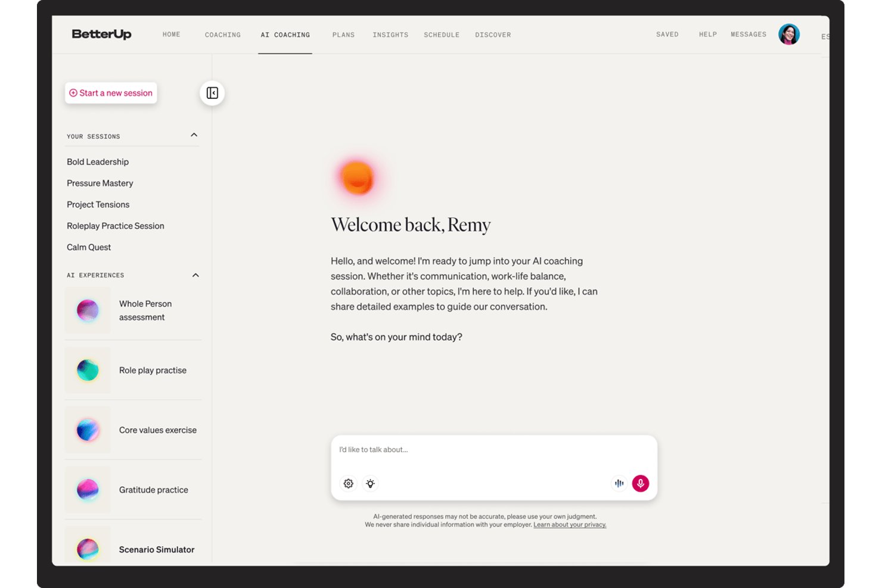Open user profile avatar
Image resolution: width=882 pixels, height=588 pixels.
(x=789, y=35)
